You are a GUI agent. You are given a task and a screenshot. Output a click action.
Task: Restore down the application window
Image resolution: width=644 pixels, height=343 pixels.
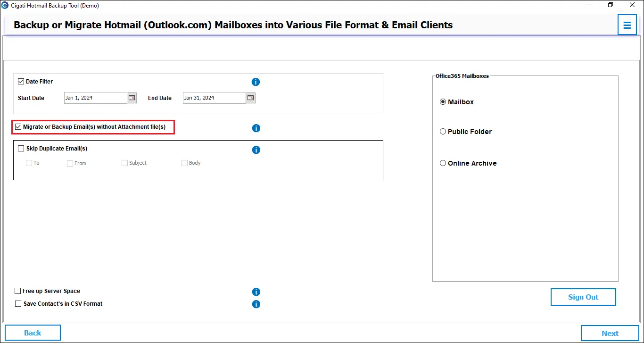(x=611, y=5)
